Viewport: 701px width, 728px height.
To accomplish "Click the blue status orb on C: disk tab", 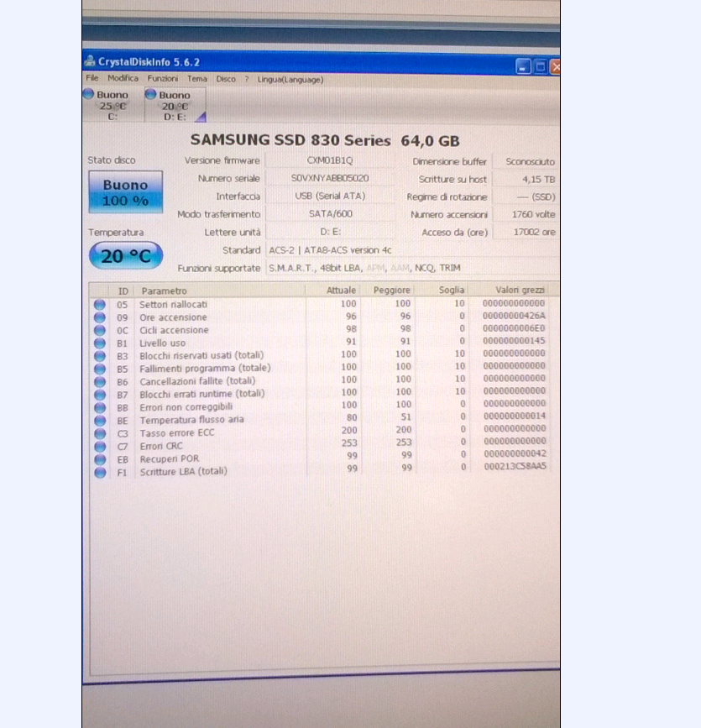I will tap(89, 94).
